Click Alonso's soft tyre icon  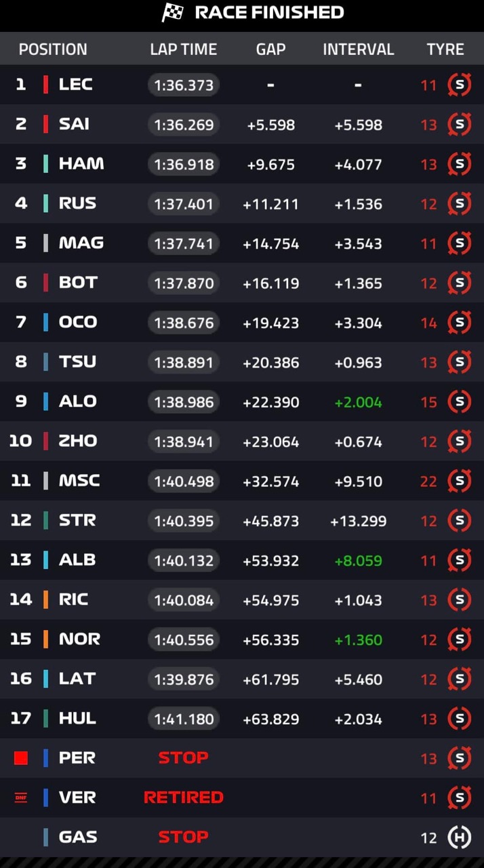[x=459, y=401]
